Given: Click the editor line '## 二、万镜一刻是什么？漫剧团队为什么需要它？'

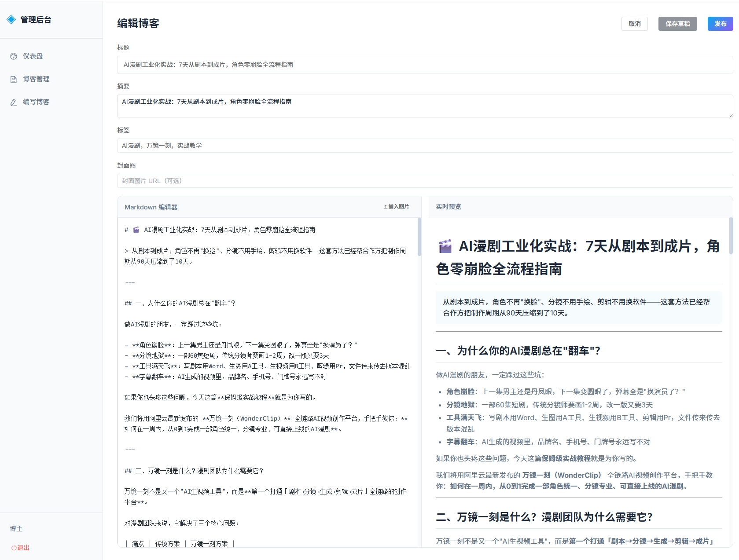Looking at the screenshot, I should click(x=194, y=471).
